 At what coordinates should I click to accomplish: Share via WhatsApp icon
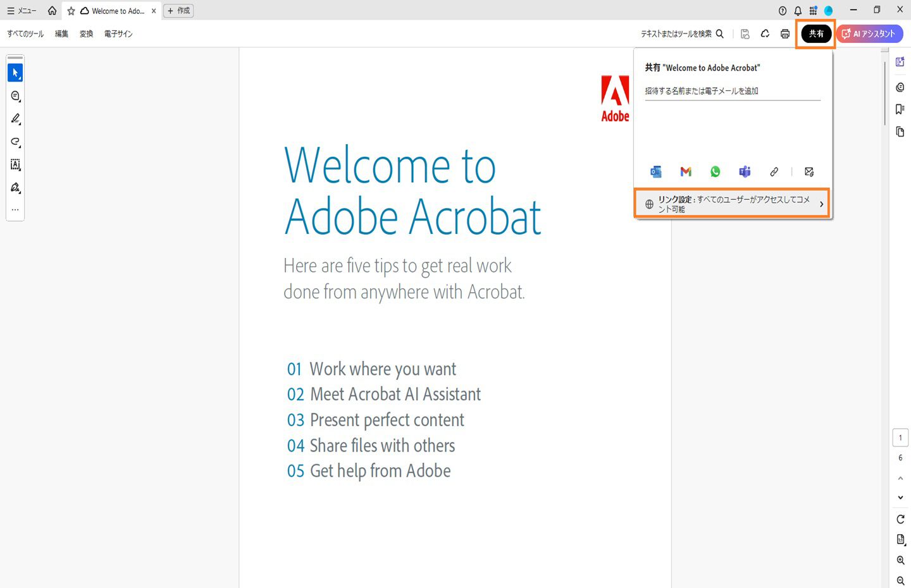click(716, 172)
